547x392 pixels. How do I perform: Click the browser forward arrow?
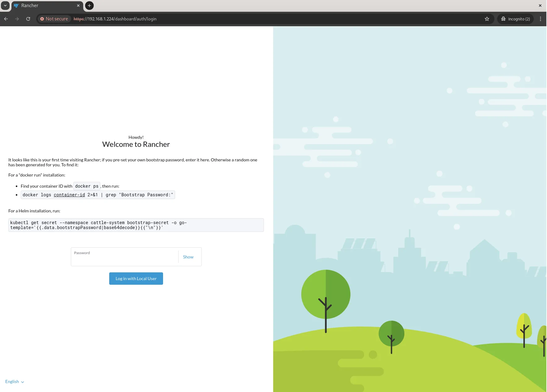click(x=17, y=19)
